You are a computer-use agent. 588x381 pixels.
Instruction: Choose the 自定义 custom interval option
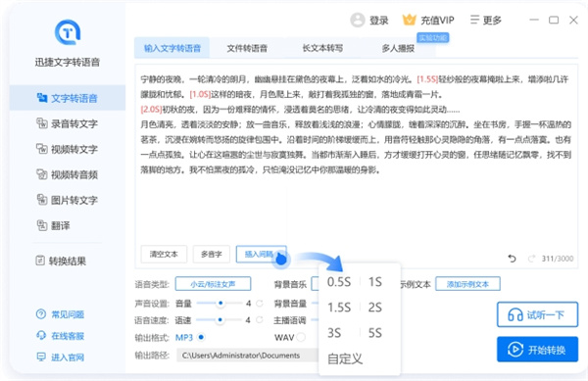click(x=345, y=358)
